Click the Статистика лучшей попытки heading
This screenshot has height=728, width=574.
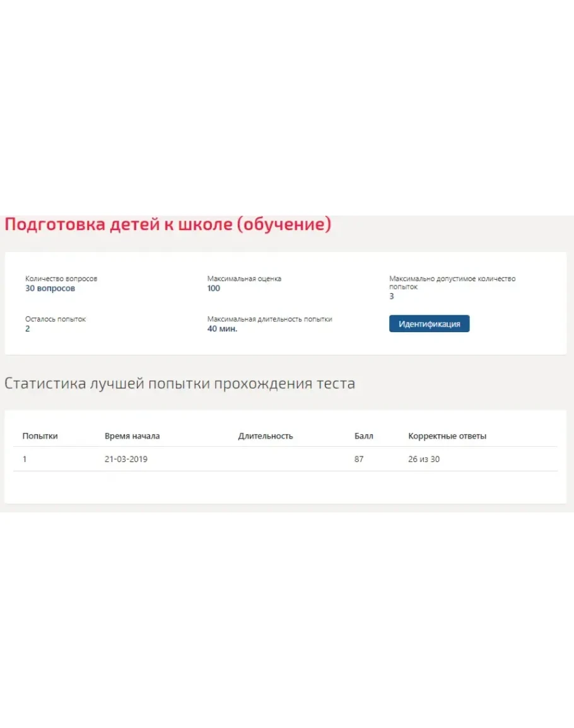tap(180, 383)
